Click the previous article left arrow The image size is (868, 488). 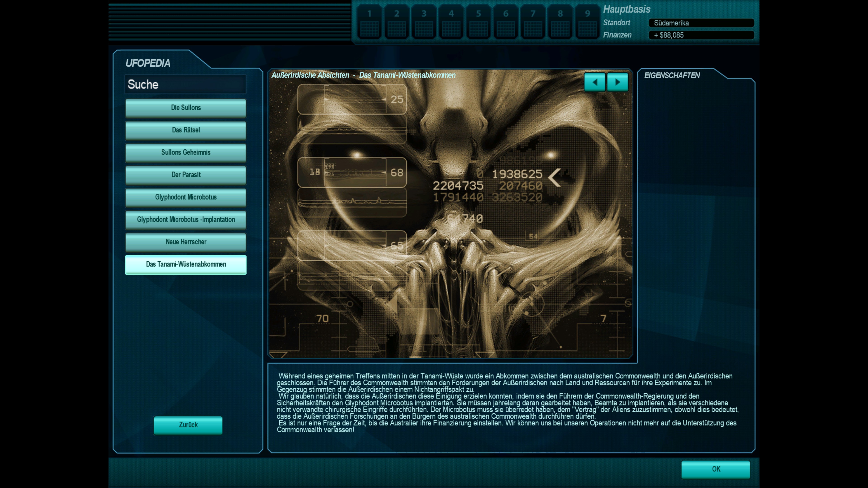(x=594, y=82)
